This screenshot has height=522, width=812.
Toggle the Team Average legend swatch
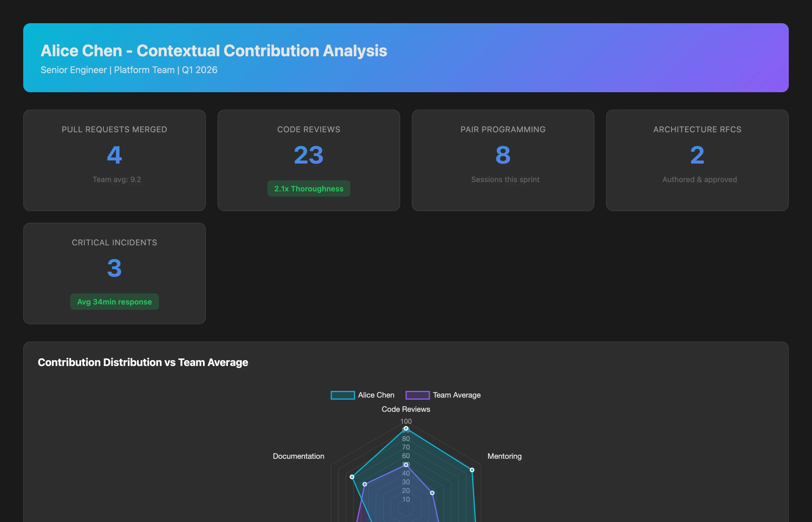point(418,395)
